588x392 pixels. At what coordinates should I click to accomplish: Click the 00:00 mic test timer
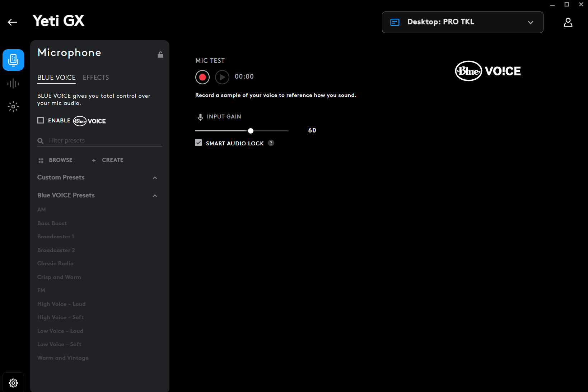(x=244, y=76)
